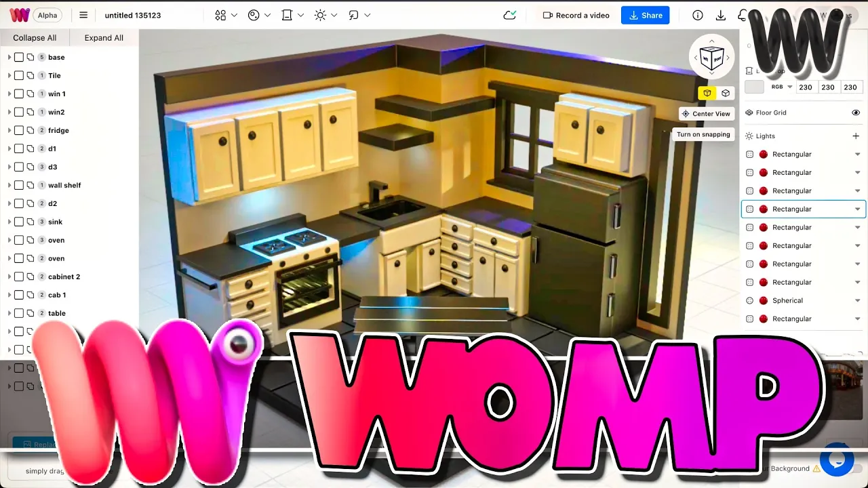Open the chevron next to shapes icon
This screenshot has height=488, width=868.
point(234,15)
